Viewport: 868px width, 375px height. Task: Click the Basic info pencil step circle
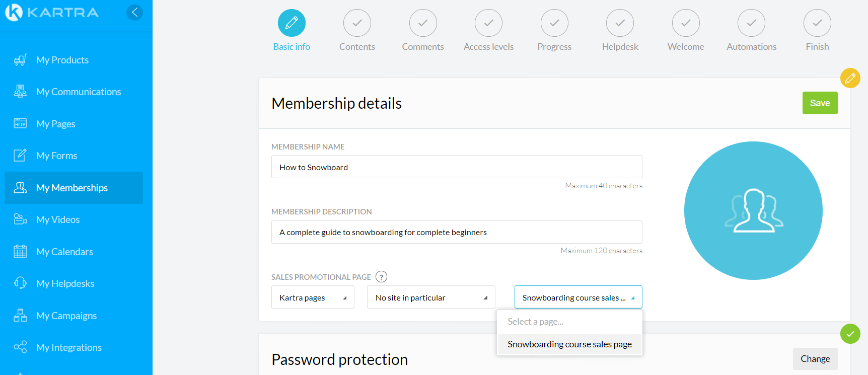click(x=292, y=23)
